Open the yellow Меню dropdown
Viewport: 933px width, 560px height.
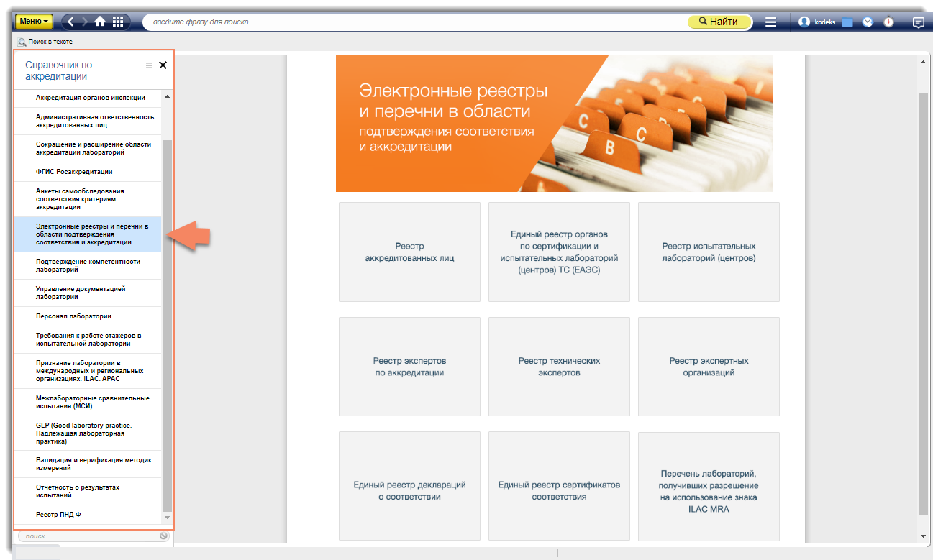click(x=34, y=22)
